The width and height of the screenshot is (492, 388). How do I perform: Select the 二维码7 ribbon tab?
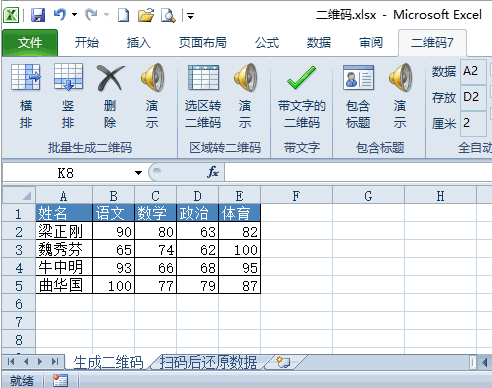click(432, 43)
